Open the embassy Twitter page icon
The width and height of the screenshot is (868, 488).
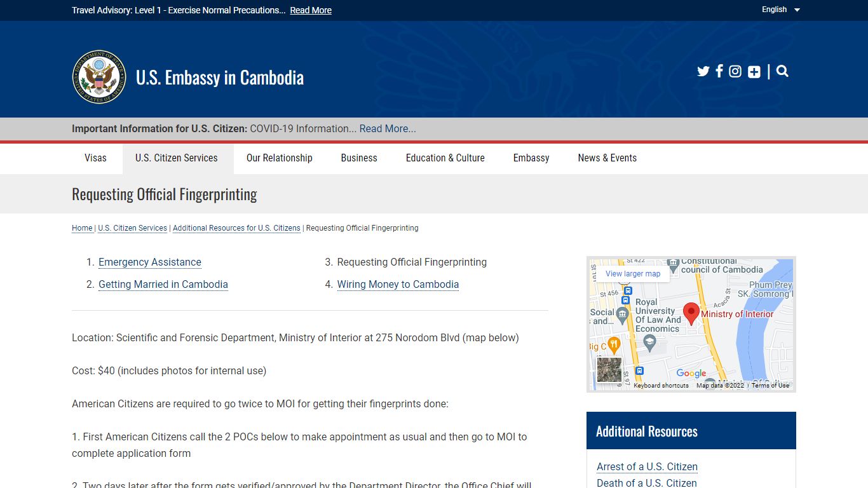point(703,71)
